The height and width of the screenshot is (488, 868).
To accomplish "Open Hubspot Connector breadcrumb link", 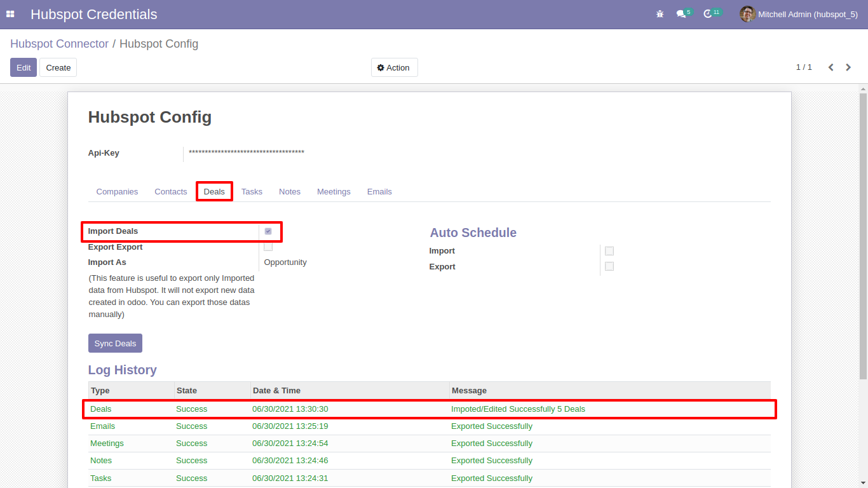I will [x=60, y=44].
